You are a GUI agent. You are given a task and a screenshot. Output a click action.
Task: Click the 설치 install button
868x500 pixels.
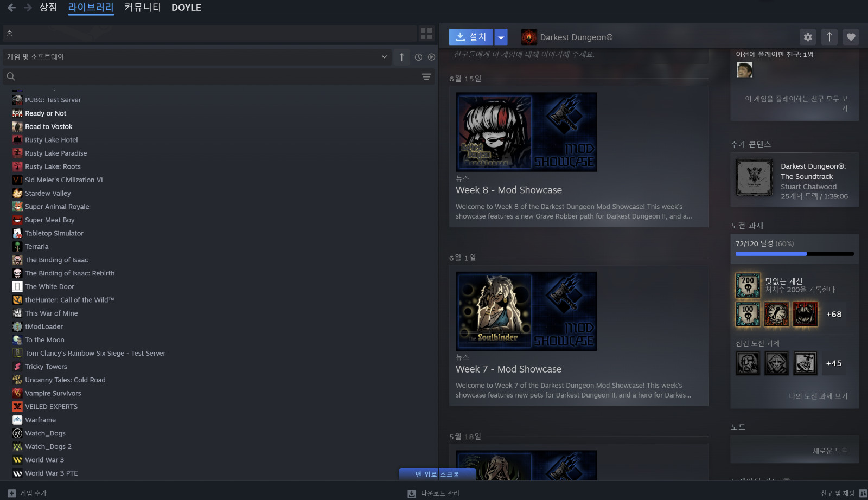pos(471,37)
